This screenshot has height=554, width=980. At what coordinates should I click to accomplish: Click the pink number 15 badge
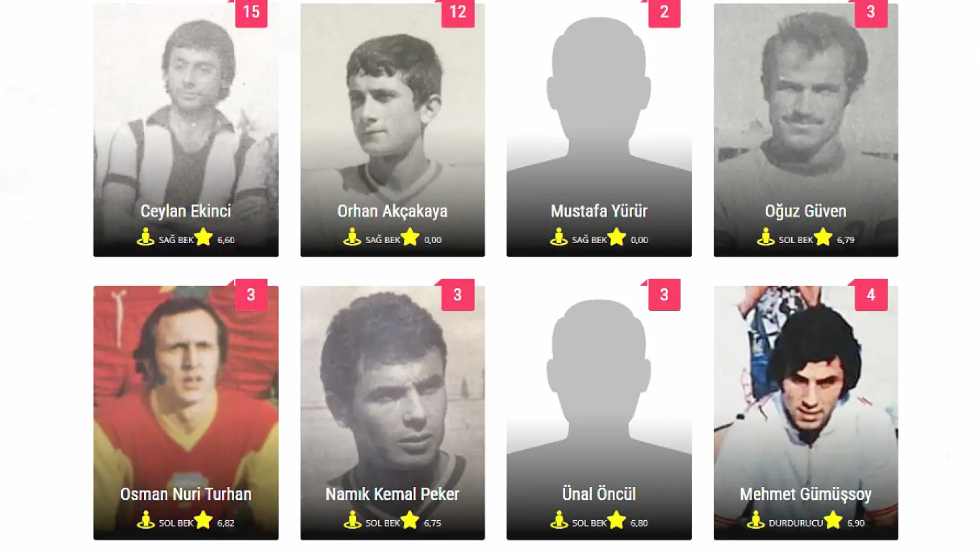tap(251, 13)
